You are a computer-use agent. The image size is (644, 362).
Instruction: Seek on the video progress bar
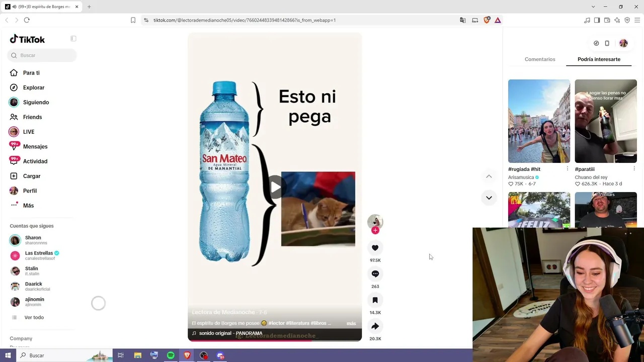(275, 341)
